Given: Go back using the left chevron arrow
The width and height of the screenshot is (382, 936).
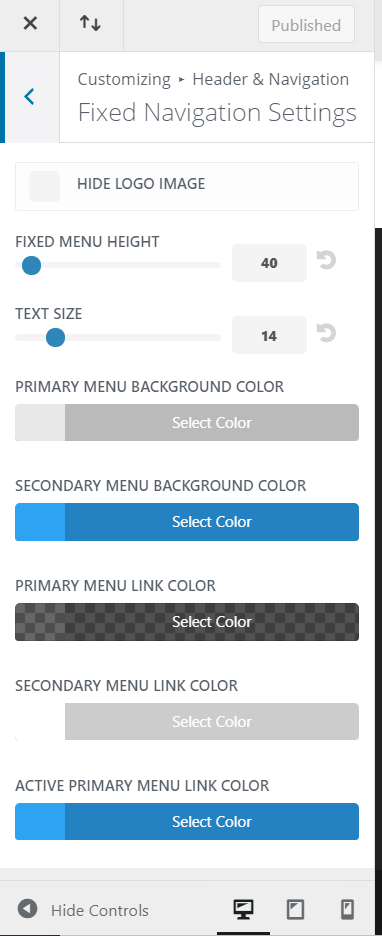Looking at the screenshot, I should (29, 97).
